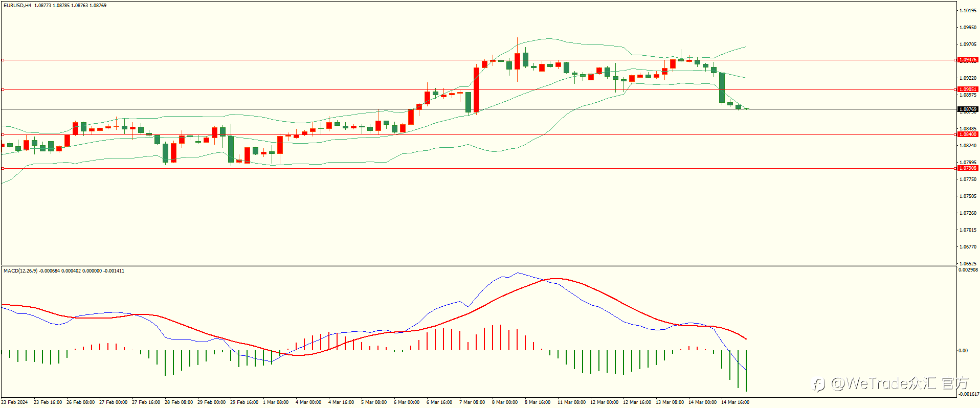Image resolution: width=980 pixels, height=408 pixels.
Task: Click the 11 Mar 08:00 time label
Action: coord(571,402)
